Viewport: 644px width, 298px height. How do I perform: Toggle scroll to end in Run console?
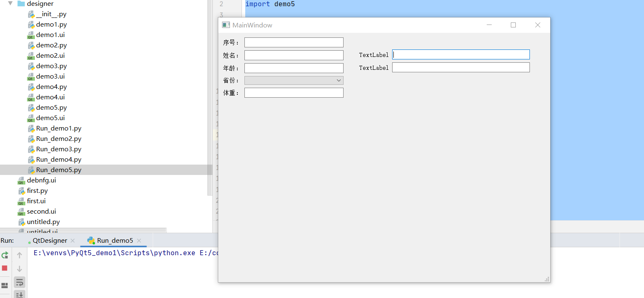[x=20, y=294]
